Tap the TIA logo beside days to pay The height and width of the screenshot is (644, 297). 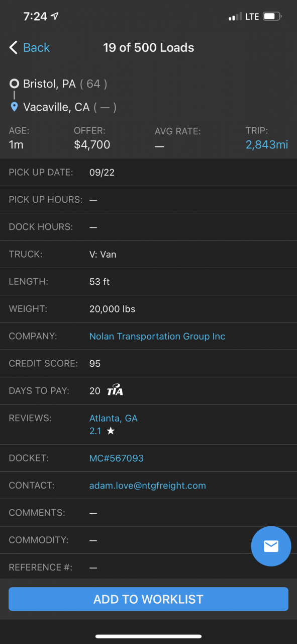pos(115,391)
